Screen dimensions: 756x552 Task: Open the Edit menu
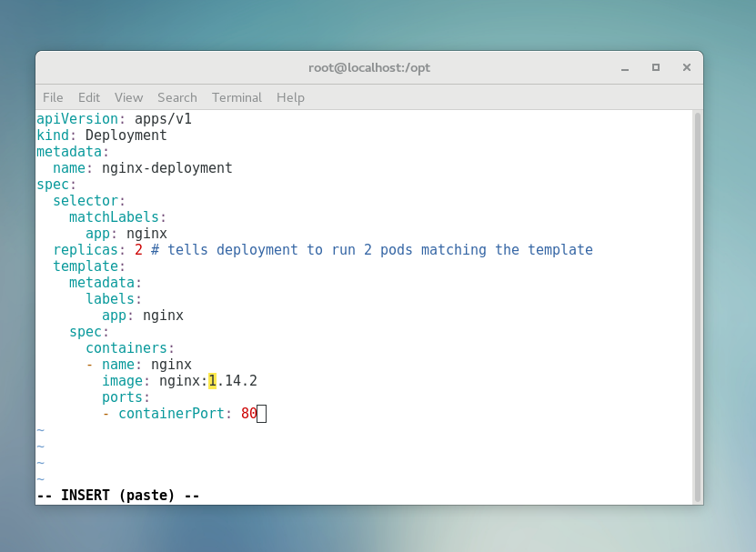[89, 97]
